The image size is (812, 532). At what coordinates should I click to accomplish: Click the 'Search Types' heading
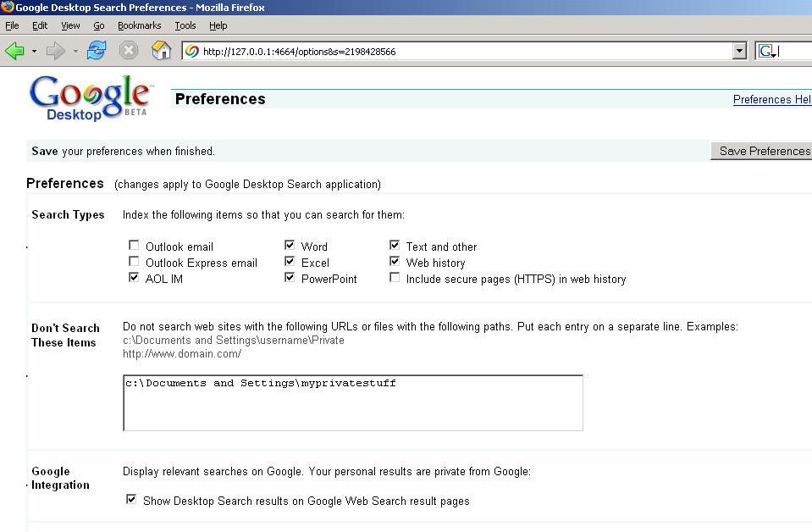tap(68, 214)
